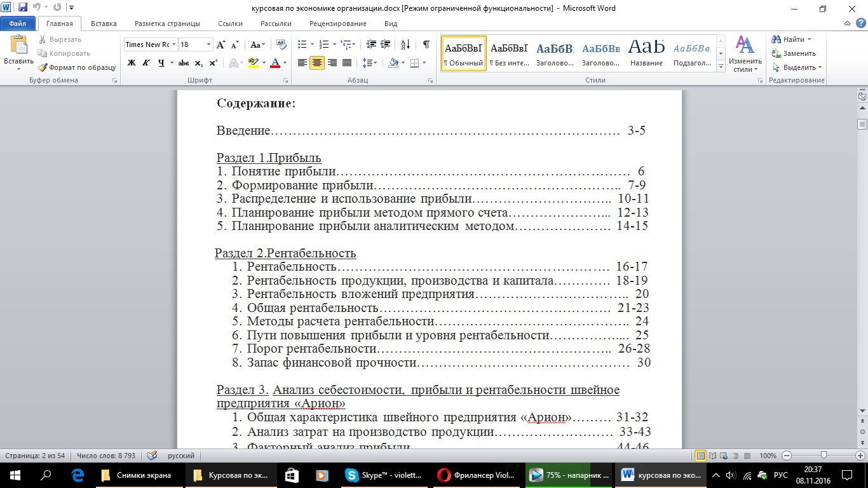Switch to the Ссылки tab
The width and height of the screenshot is (868, 488).
pyautogui.click(x=230, y=24)
